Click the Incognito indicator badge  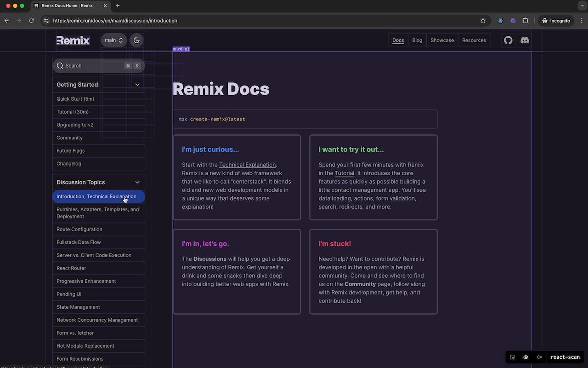click(x=556, y=21)
